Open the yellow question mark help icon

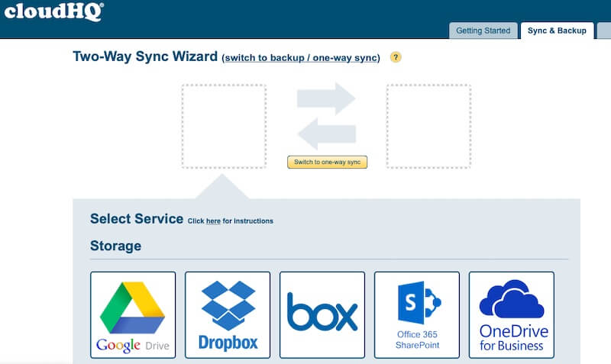tap(396, 57)
